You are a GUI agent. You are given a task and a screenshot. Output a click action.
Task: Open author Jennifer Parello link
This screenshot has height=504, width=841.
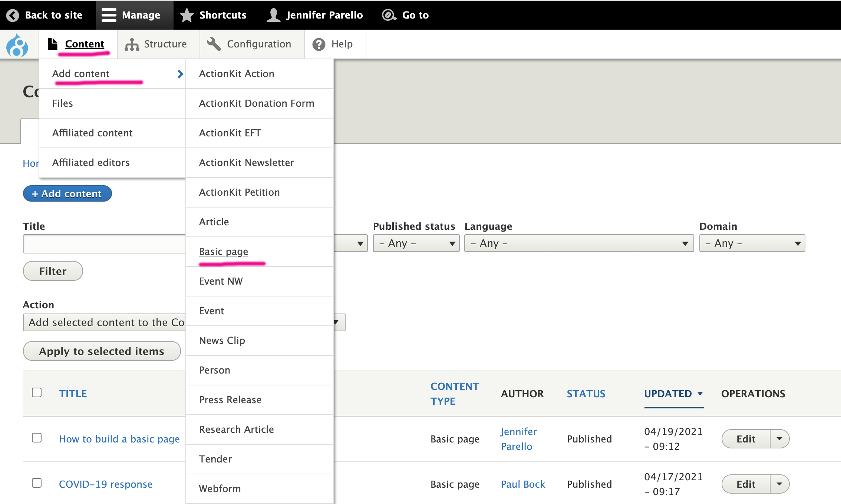tap(518, 439)
